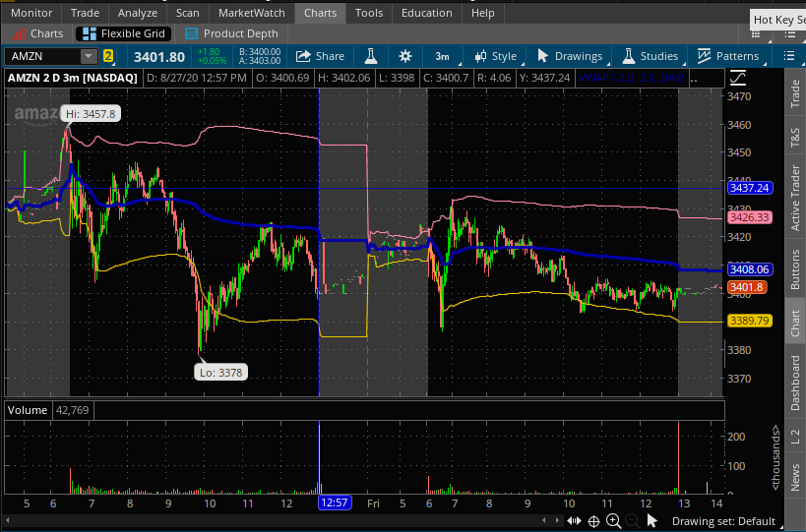Click the chart scale curve icon above price axis
Screen dimensions: 806x532
click(x=738, y=78)
